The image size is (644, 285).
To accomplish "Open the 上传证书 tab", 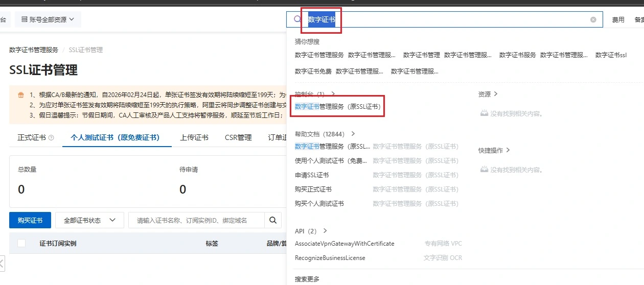I will (194, 137).
